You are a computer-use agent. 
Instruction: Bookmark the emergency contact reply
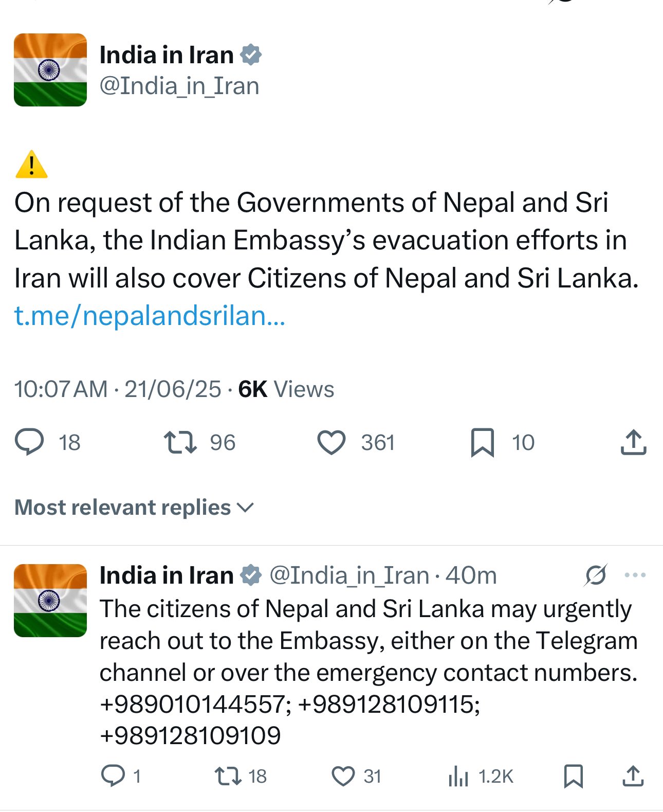(574, 776)
